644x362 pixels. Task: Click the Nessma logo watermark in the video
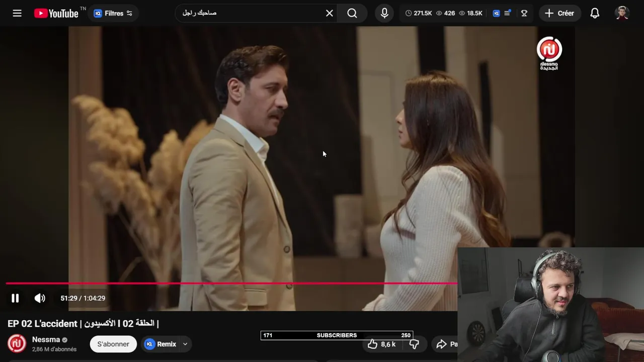tap(549, 53)
